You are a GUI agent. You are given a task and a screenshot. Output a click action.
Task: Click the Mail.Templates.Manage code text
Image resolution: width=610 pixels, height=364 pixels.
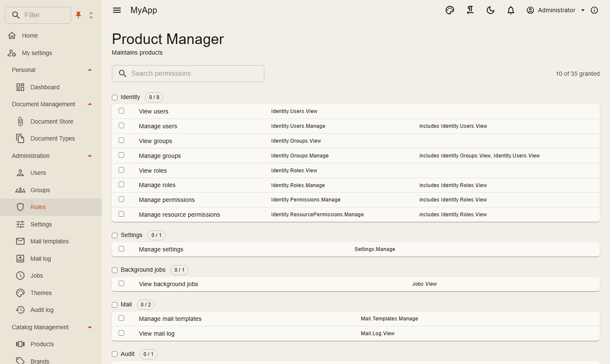pos(389,319)
